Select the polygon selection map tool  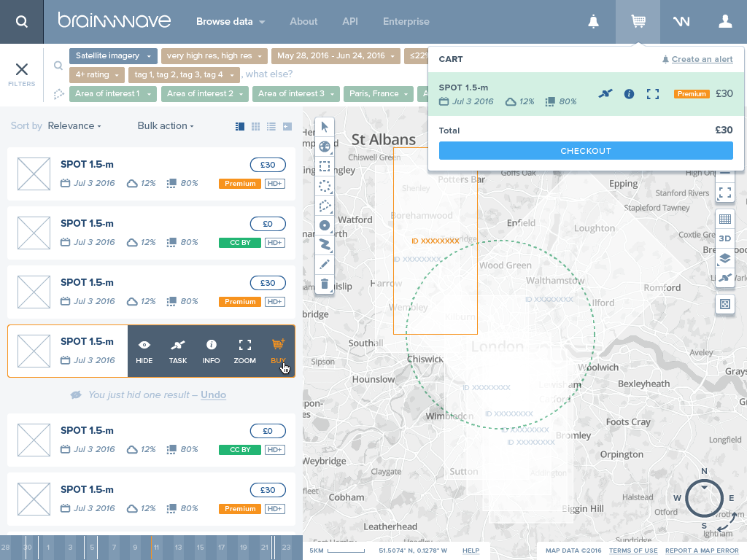[x=325, y=206]
